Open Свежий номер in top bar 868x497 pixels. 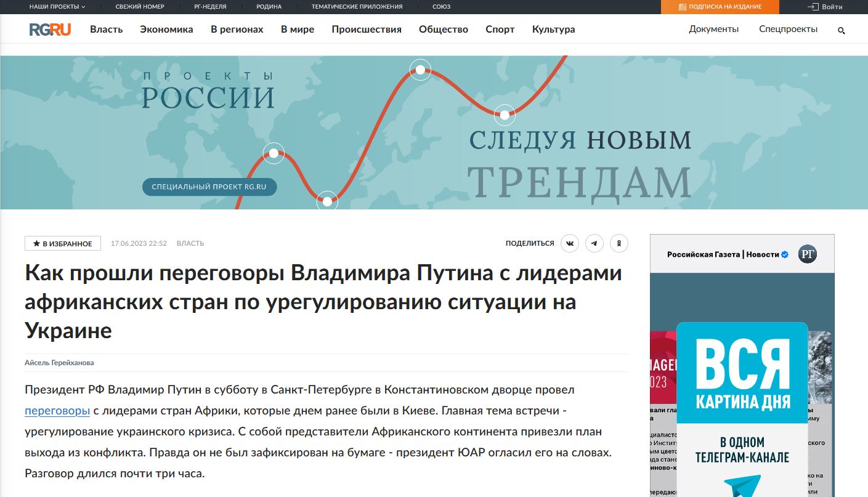coord(138,7)
